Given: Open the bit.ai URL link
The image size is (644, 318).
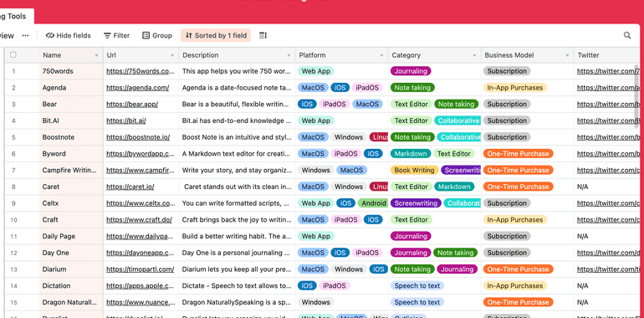Looking at the screenshot, I should (126, 121).
